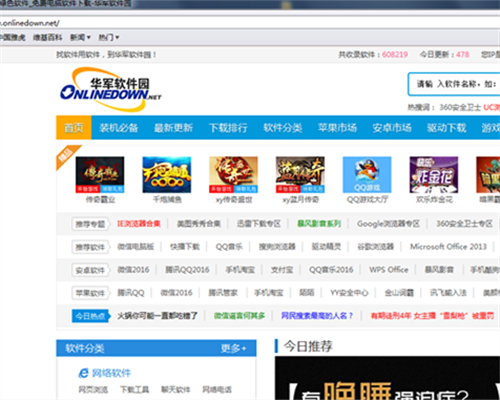Open the 最新更新 navigation tab
This screenshot has width=500, height=400.
click(x=173, y=128)
